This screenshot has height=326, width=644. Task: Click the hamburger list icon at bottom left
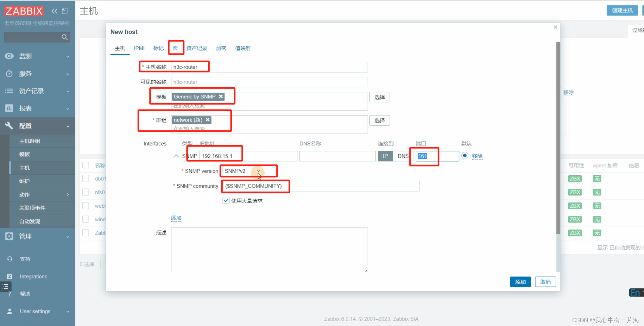click(6, 287)
